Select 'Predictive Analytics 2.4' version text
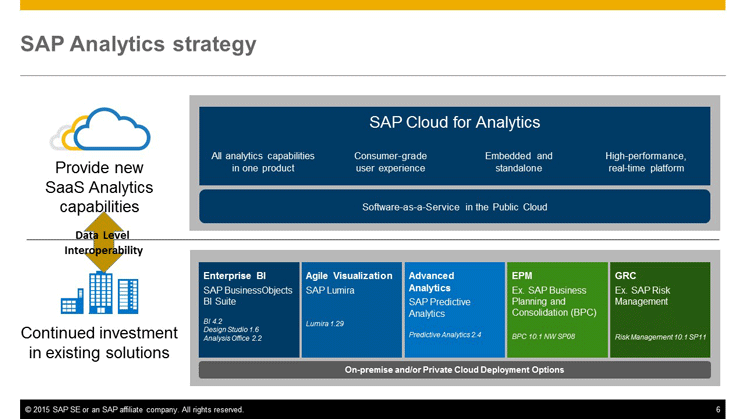The height and width of the screenshot is (419, 745). click(x=445, y=334)
